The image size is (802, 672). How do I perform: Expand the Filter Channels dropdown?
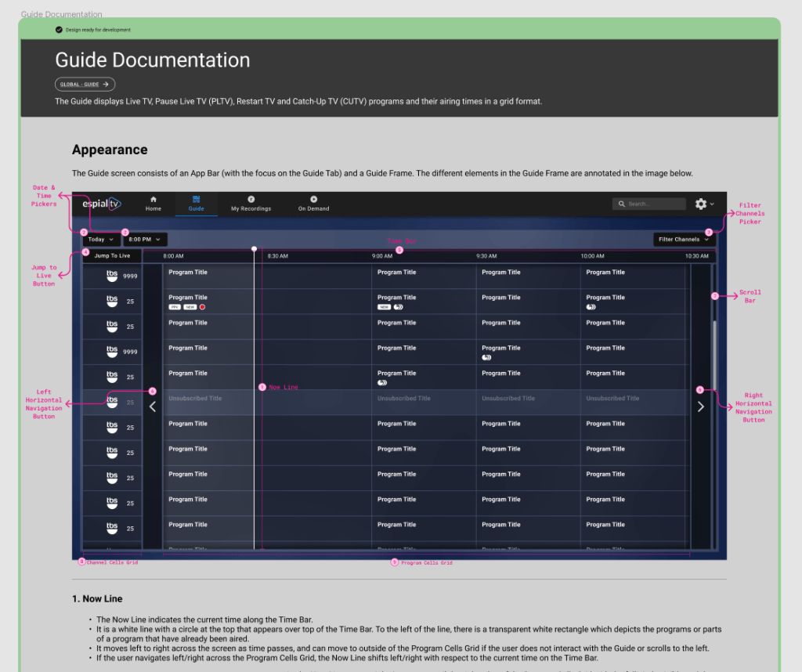coord(684,240)
